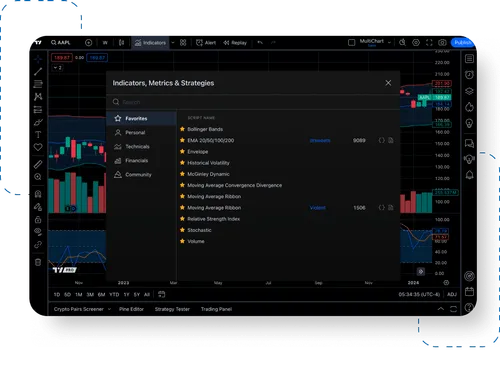Open the Crypto Pairs Screener dropdown
The image size is (500, 375).
82,309
